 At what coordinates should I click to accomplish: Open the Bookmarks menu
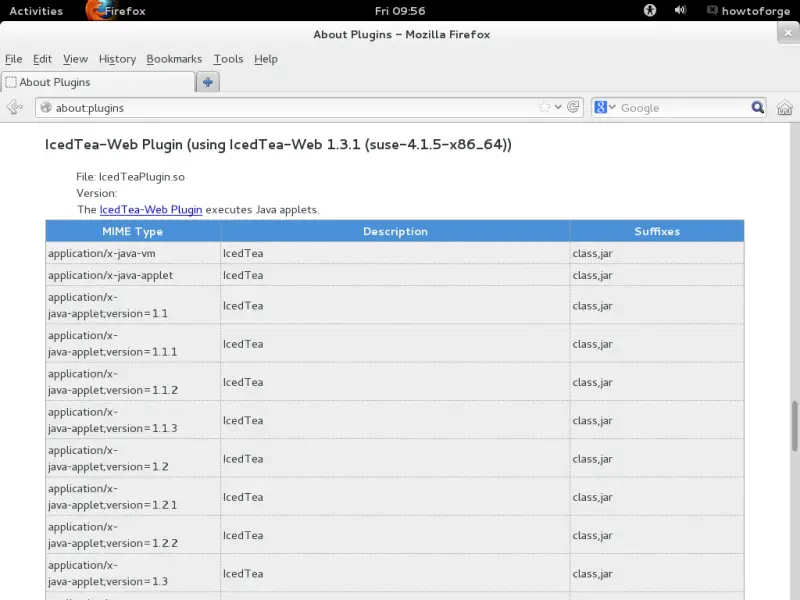[174, 59]
